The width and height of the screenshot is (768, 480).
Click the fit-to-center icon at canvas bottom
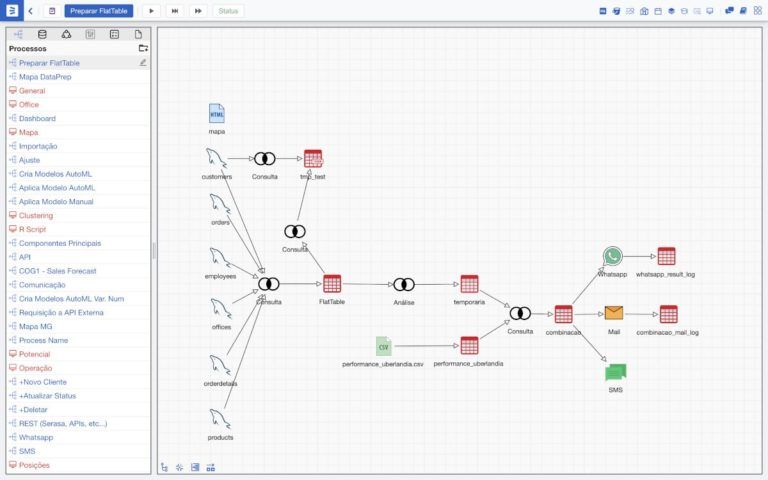[x=180, y=467]
